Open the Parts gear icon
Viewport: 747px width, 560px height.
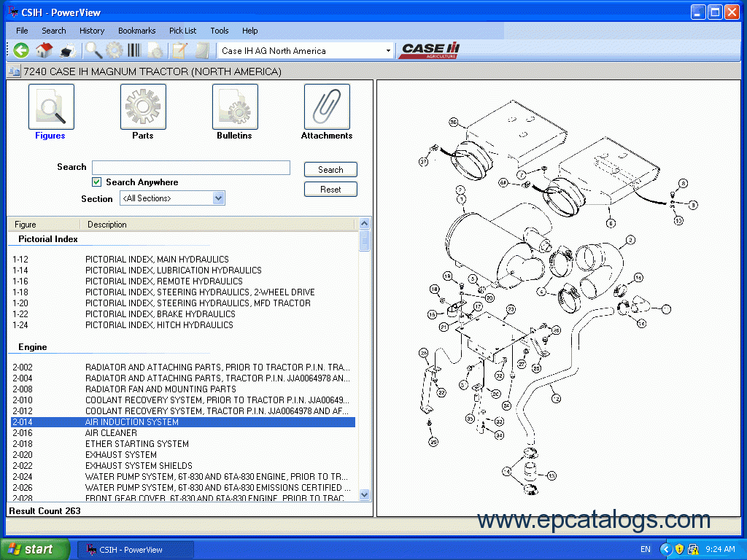143,107
